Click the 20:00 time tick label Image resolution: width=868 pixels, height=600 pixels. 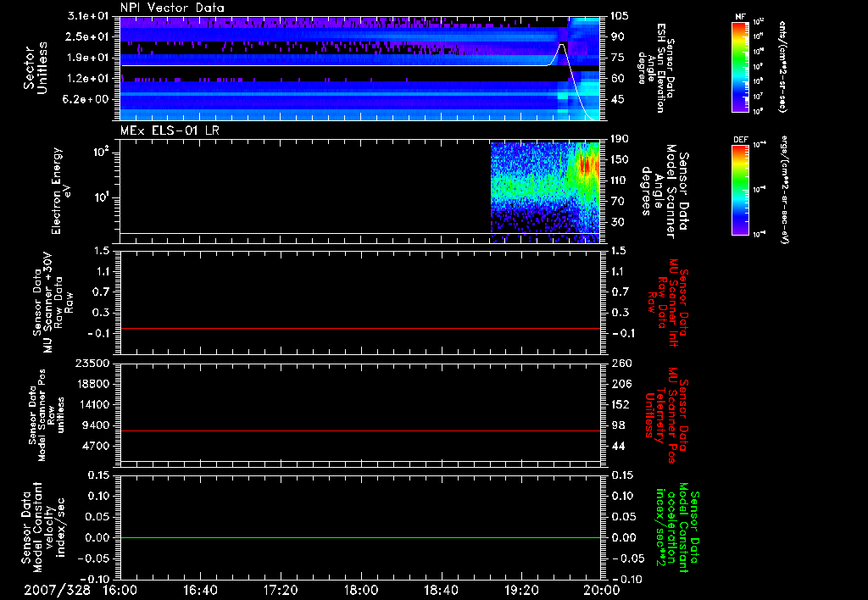(x=601, y=590)
